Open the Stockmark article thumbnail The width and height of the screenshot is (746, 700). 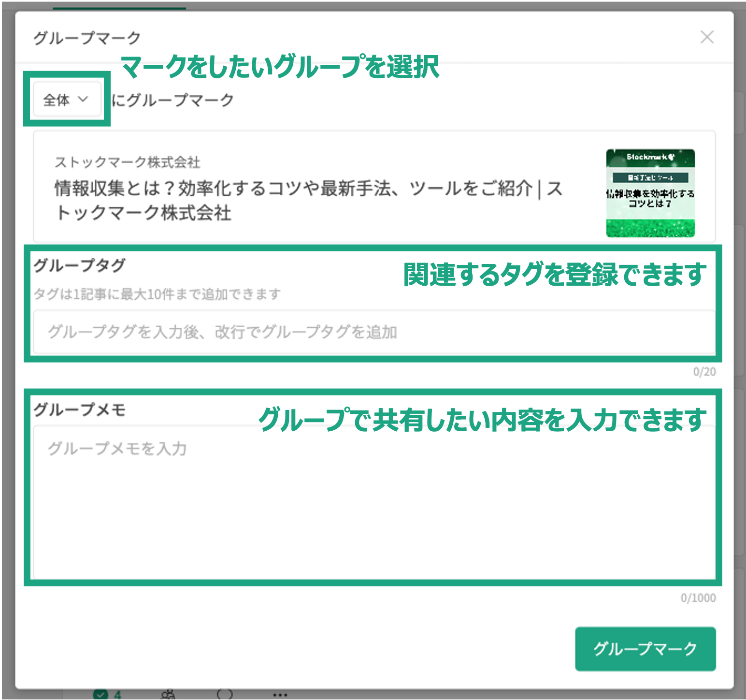pos(650,193)
